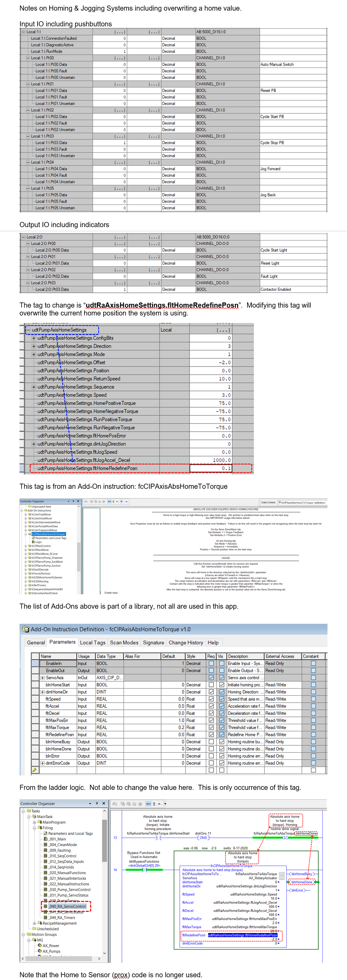The width and height of the screenshot is (347, 980).
Task: Switch to the Local Tags tab
Action: click(x=92, y=643)
